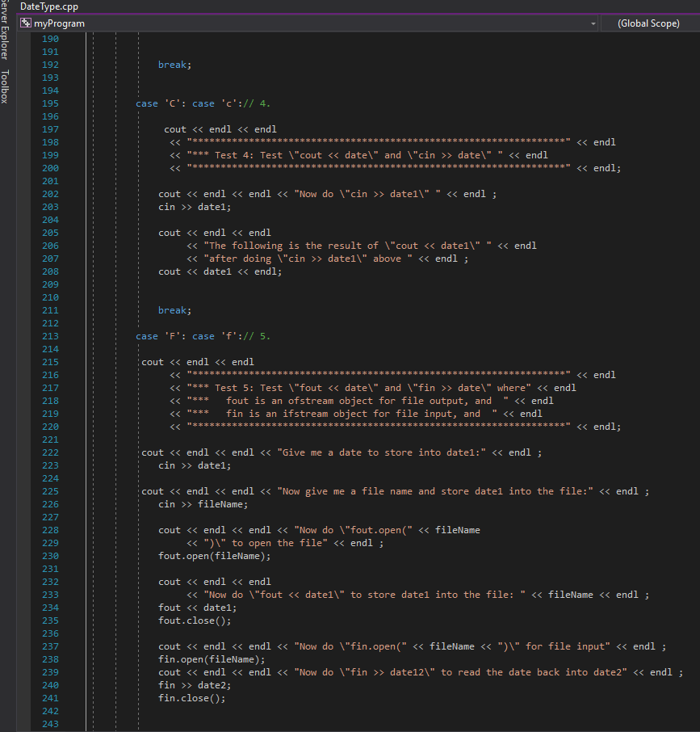Image resolution: width=700 pixels, height=732 pixels.
Task: Place cursor on break statement at line 192
Action: [174, 64]
